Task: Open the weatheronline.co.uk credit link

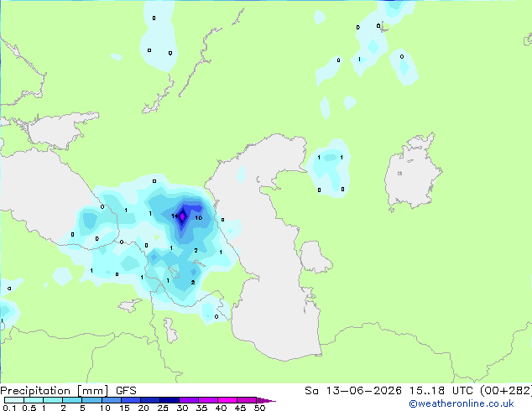Action: click(x=462, y=403)
